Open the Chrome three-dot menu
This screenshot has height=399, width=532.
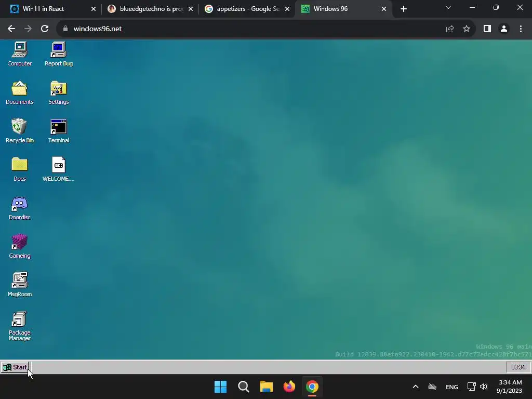[x=521, y=29]
